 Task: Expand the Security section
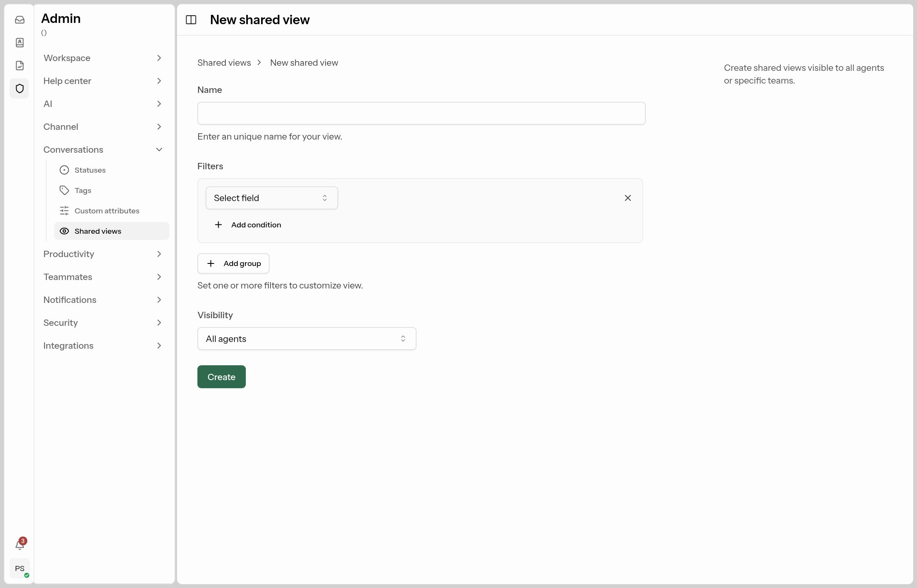103,322
